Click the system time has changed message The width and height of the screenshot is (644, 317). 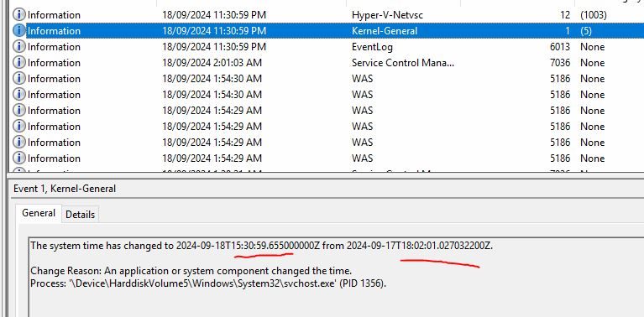coord(261,246)
